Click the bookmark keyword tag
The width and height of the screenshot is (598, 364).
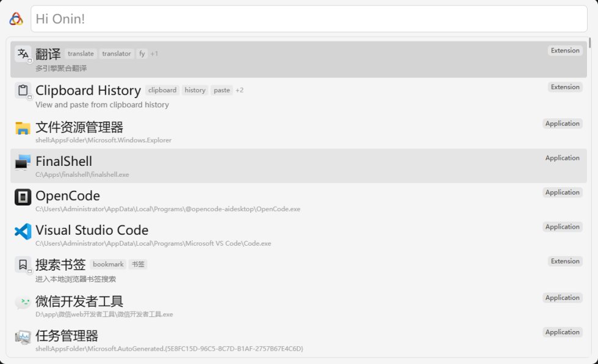(x=109, y=264)
